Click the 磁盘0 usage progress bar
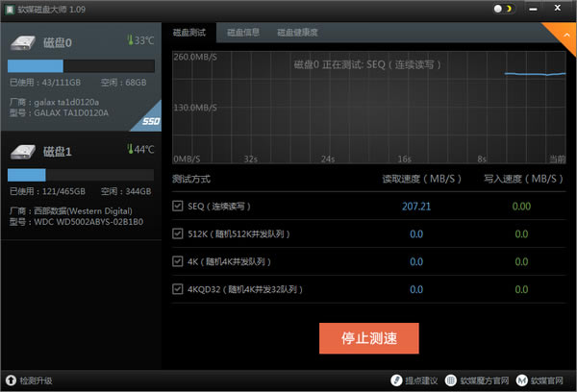 (x=81, y=66)
